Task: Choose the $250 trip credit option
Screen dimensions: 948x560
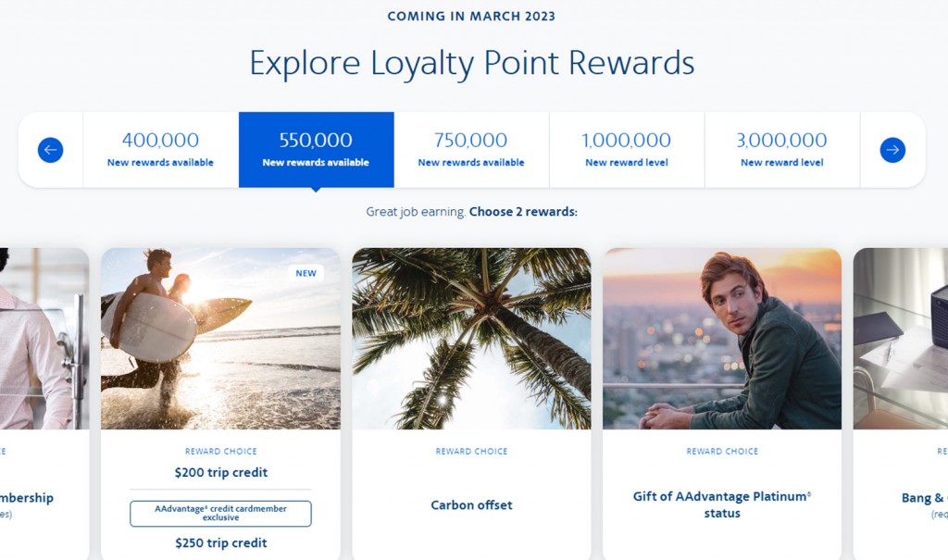Action: tap(220, 543)
